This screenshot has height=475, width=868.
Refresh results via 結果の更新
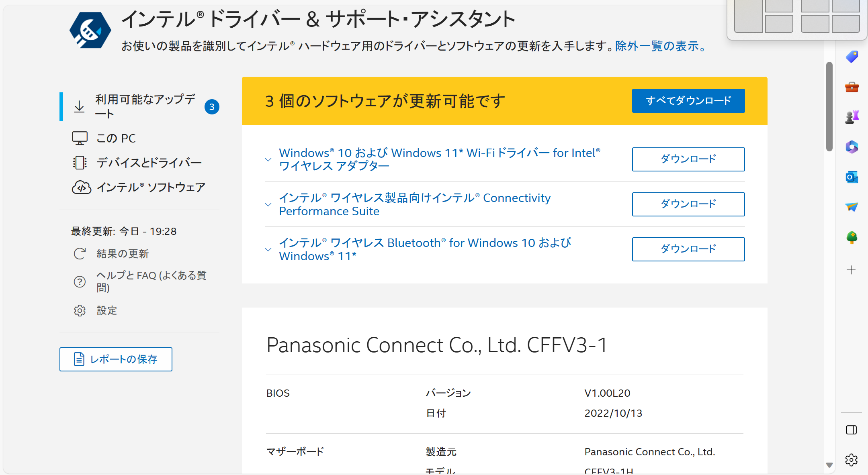(123, 254)
